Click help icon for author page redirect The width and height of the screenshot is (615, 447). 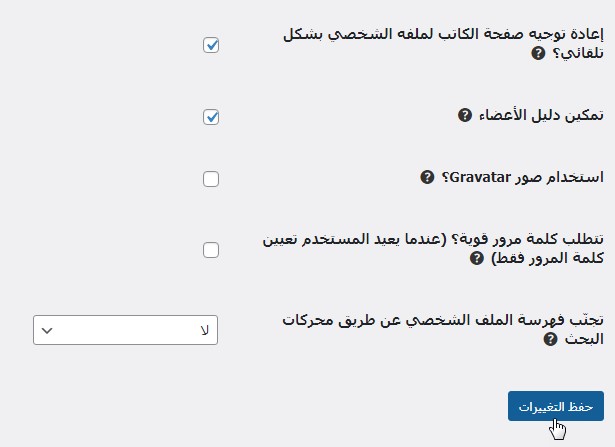point(538,53)
